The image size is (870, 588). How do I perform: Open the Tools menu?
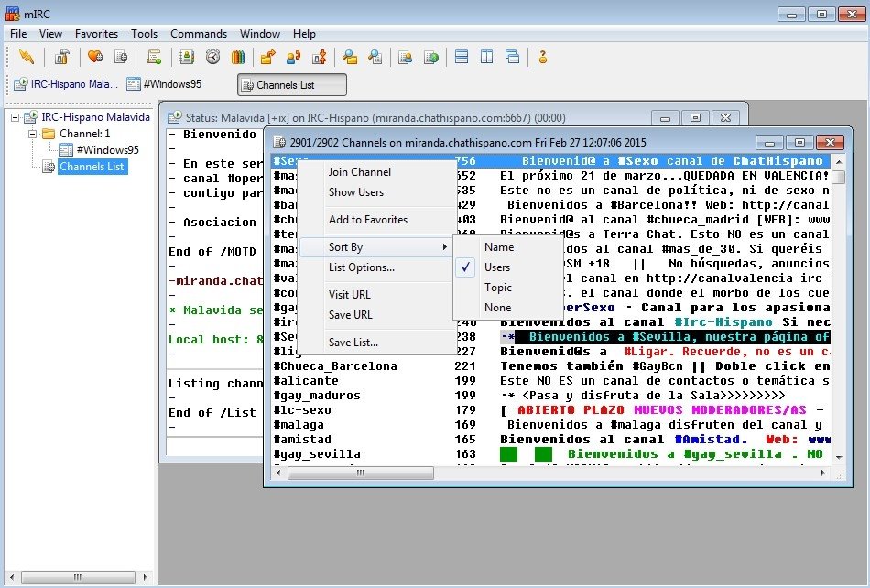tap(145, 34)
